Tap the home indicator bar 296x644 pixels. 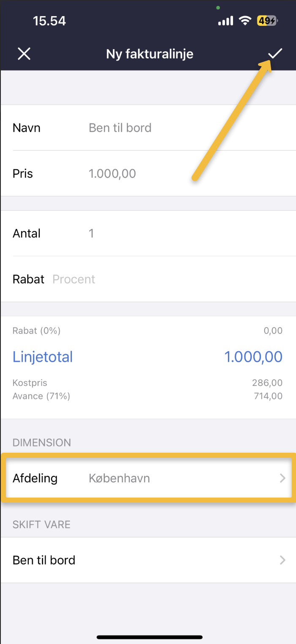(x=149, y=637)
